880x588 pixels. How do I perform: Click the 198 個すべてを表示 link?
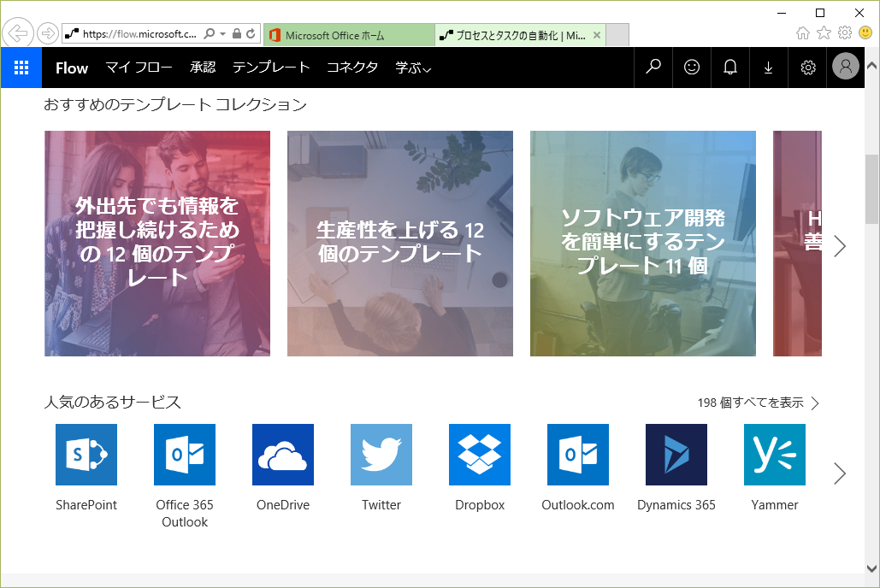pyautogui.click(x=759, y=403)
